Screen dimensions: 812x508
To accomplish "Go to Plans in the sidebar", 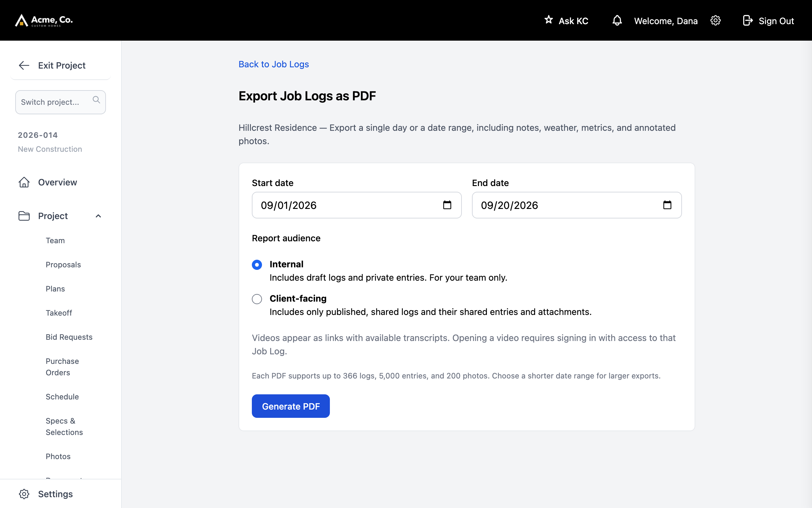I will pos(56,289).
